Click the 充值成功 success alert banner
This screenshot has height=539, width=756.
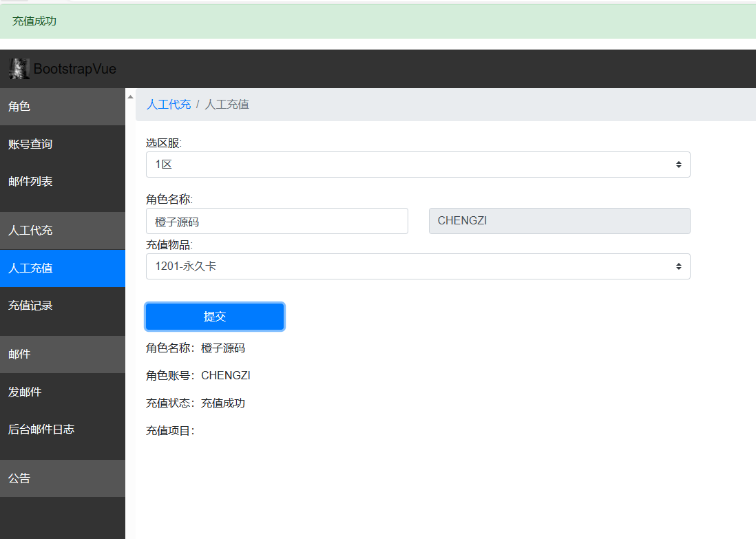coord(378,21)
